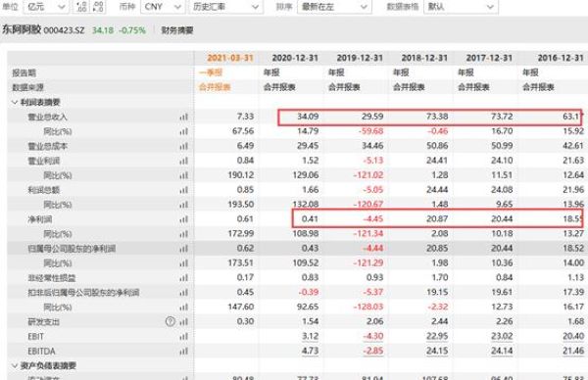The width and height of the screenshot is (588, 380).
Task: Select the 2019-12-31 column header
Action: click(x=360, y=58)
